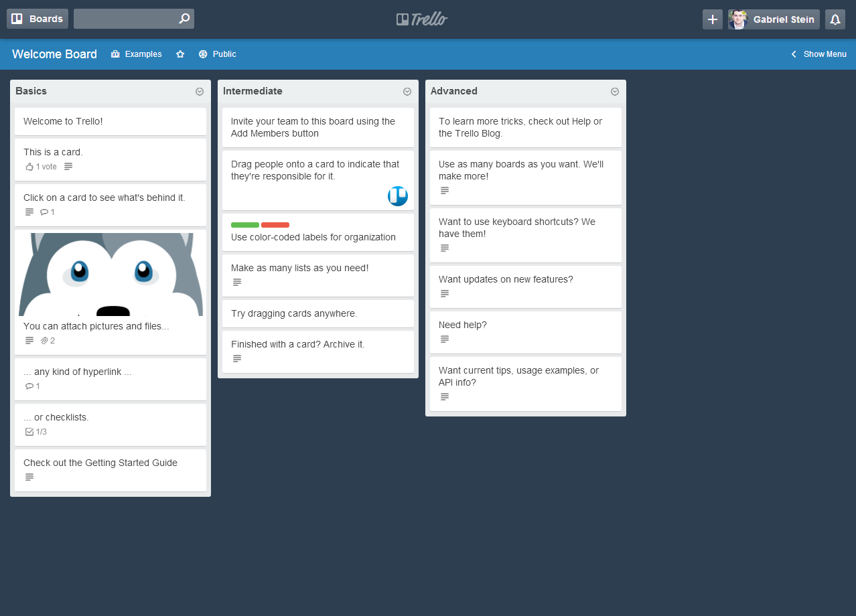Open 'Need help?' card text

point(463,325)
